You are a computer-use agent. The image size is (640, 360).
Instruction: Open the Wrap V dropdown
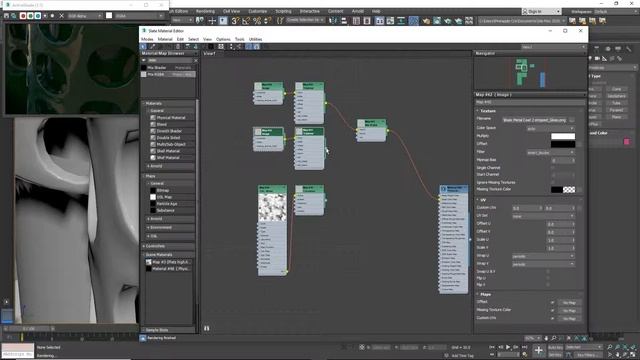(543, 264)
